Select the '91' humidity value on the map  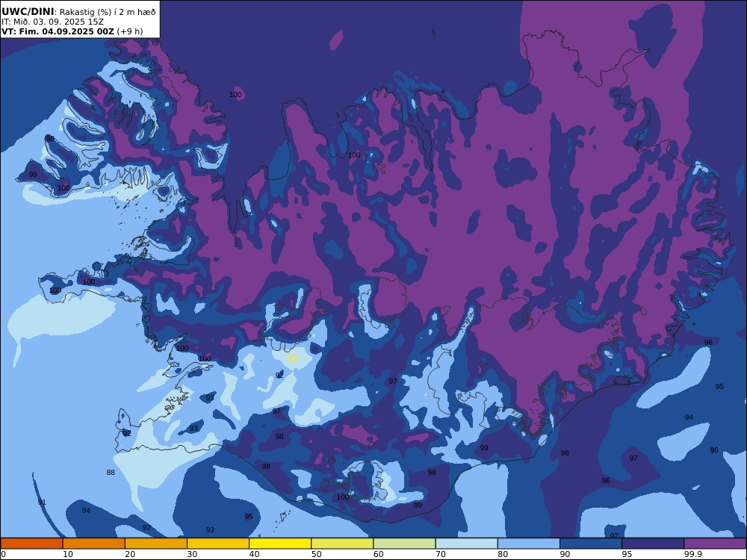coord(42,503)
